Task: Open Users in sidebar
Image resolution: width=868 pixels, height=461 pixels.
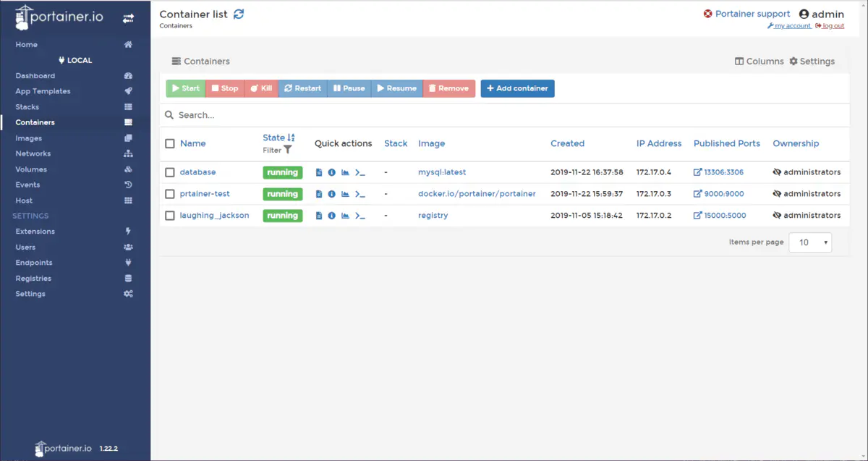Action: (75, 247)
